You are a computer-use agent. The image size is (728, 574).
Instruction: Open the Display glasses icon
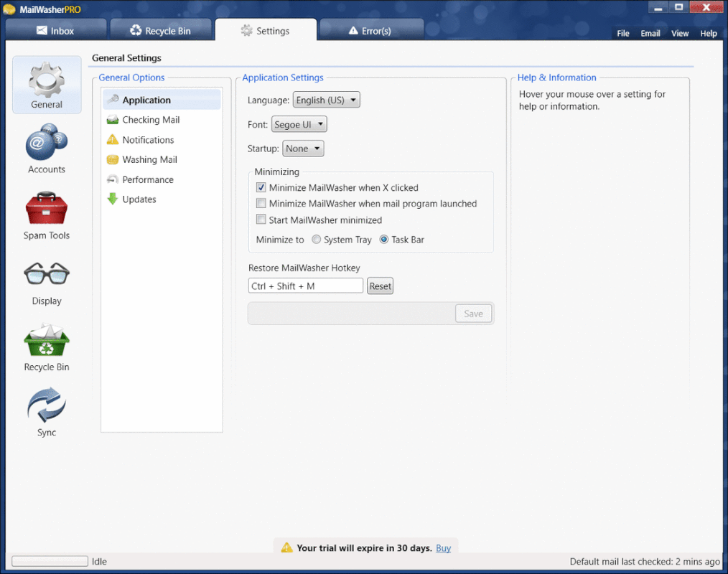(47, 273)
